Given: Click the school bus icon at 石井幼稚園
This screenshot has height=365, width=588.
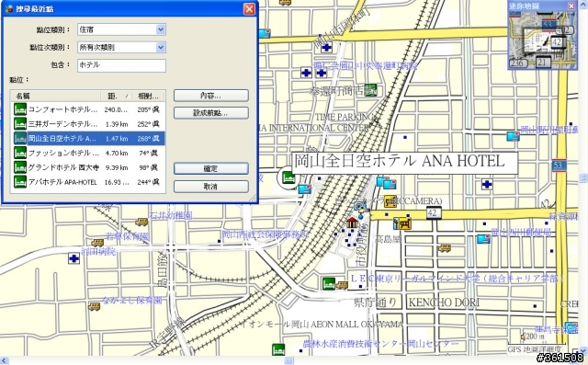Looking at the screenshot, I should pyautogui.click(x=141, y=222).
